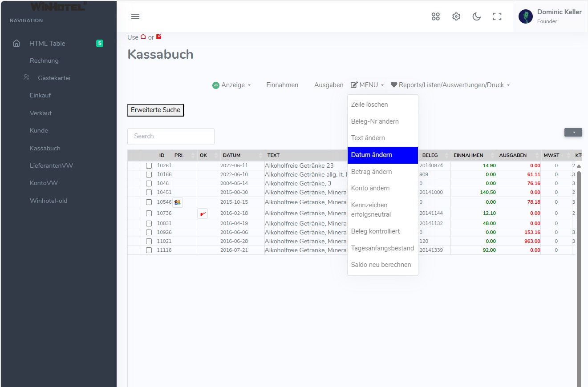This screenshot has height=387, width=588.
Task: Click the table's vertical scrollbar track
Action: pyautogui.click(x=579, y=278)
